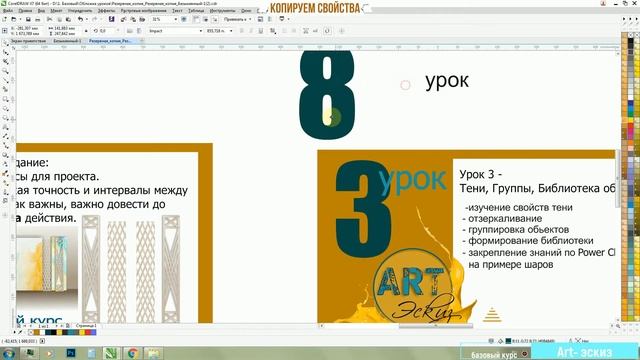Select the Ellipse tool in toolbox
640x360 pixels.
(x=5, y=109)
